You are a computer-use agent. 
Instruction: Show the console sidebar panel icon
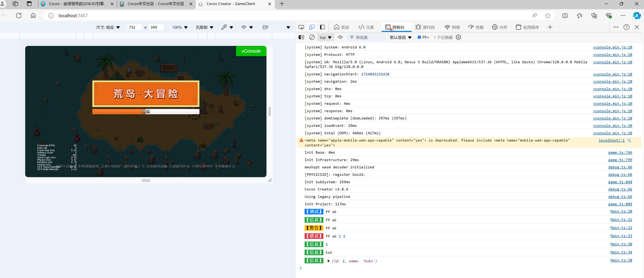point(301,37)
